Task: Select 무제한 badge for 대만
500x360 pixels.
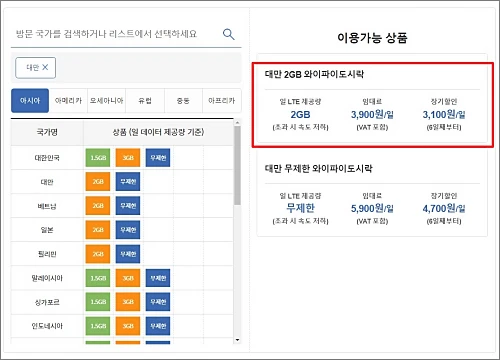Action: (128, 182)
